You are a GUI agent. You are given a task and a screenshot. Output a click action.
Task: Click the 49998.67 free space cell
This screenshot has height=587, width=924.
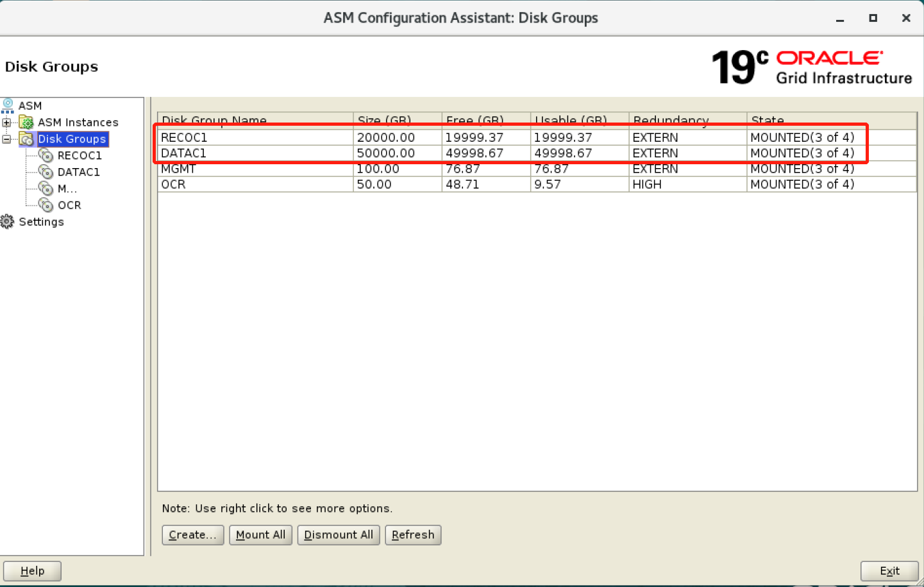pyautogui.click(x=486, y=153)
